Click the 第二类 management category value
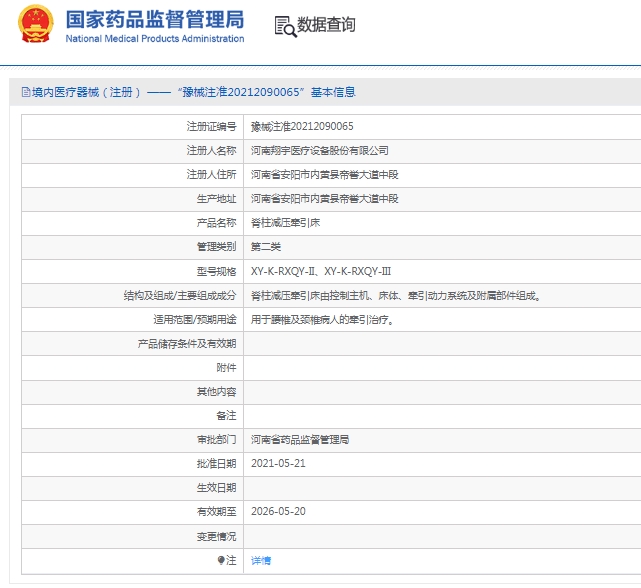The image size is (641, 588). point(266,247)
